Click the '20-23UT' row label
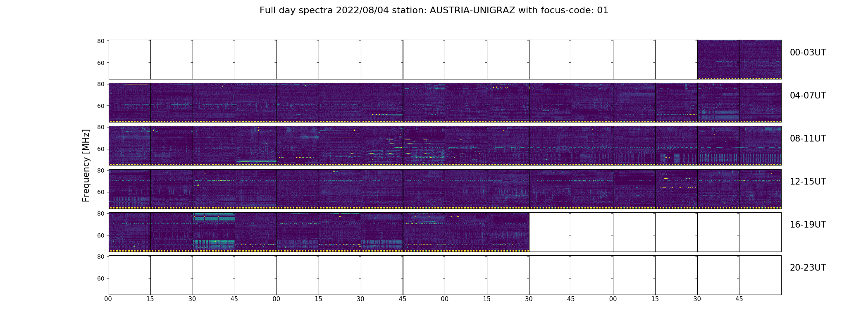 (808, 268)
